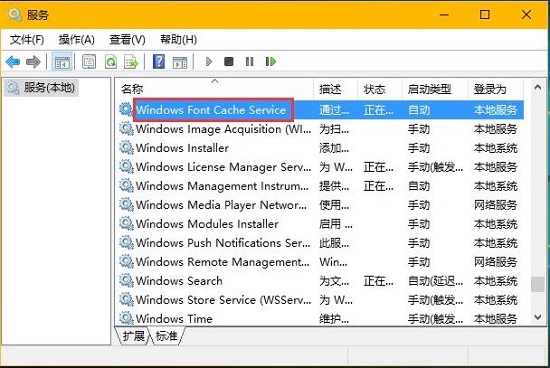Image resolution: width=550 pixels, height=368 pixels.
Task: Select Windows Modules Installer service
Action: [x=321, y=224]
